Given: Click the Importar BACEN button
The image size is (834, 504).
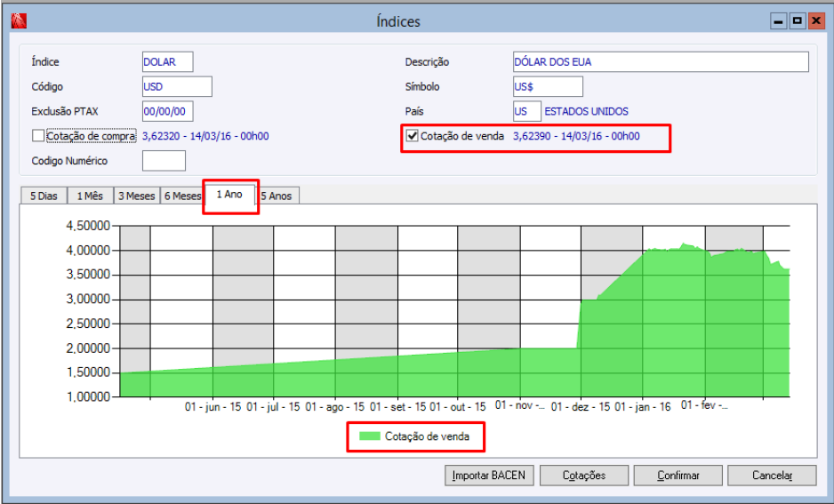Looking at the screenshot, I should (x=489, y=476).
